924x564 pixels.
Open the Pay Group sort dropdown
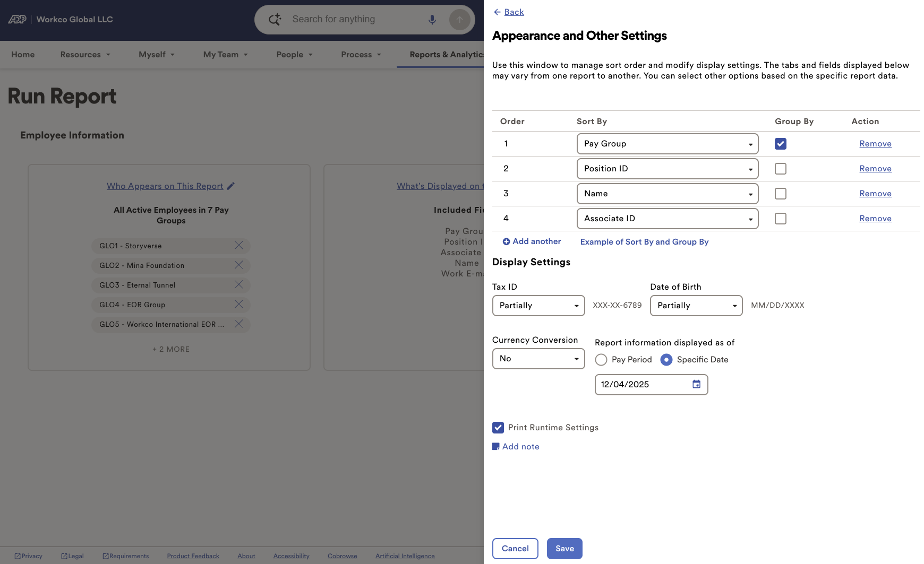coord(668,144)
